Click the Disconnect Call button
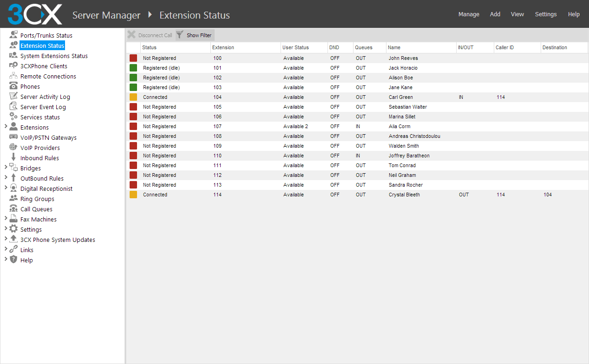The height and width of the screenshot is (364, 589). pyautogui.click(x=150, y=35)
